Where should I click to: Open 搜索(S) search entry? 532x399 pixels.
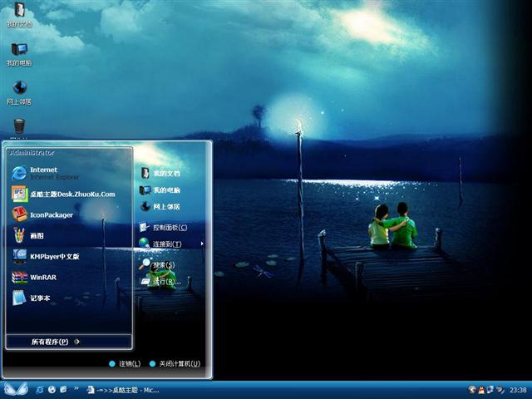tap(157, 264)
